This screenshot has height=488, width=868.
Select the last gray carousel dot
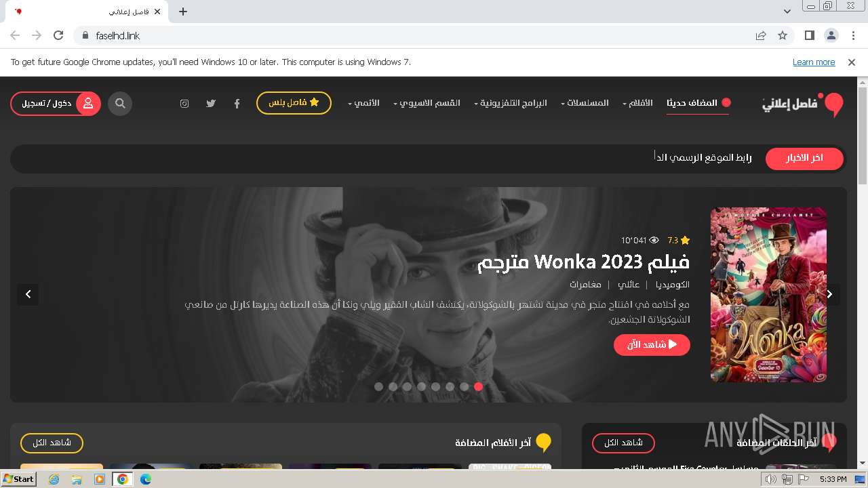pyautogui.click(x=378, y=386)
